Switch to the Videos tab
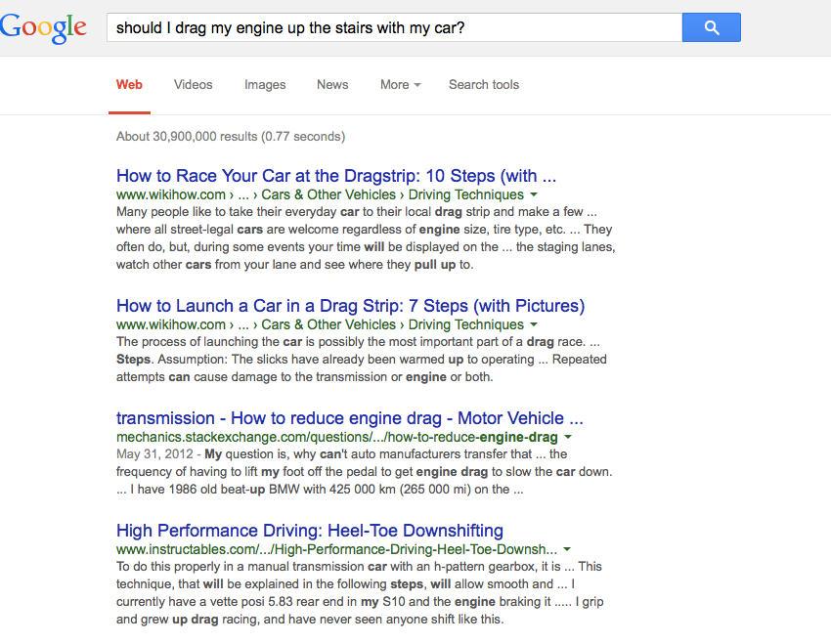This screenshot has width=831, height=644. pos(193,85)
